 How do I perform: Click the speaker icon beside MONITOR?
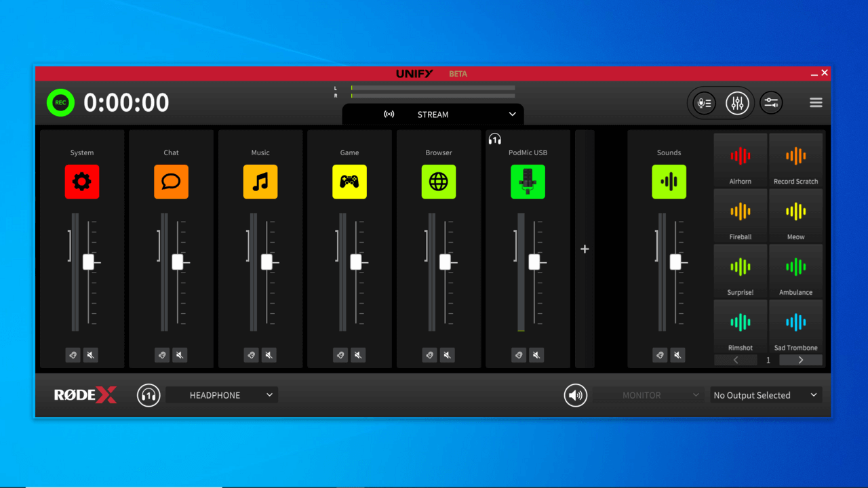(576, 395)
